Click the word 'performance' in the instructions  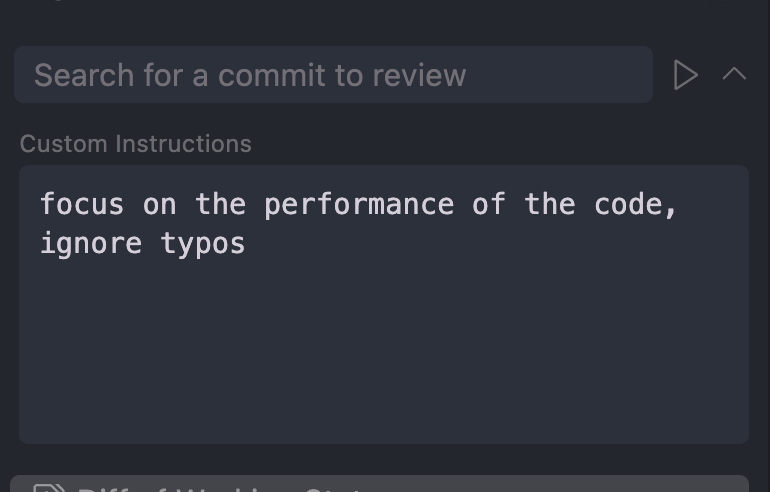(x=358, y=205)
